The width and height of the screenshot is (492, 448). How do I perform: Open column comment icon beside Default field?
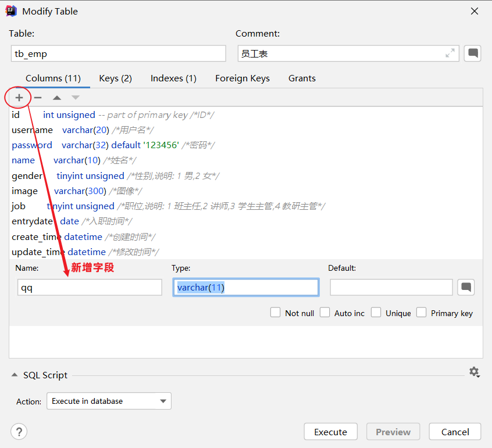(466, 287)
